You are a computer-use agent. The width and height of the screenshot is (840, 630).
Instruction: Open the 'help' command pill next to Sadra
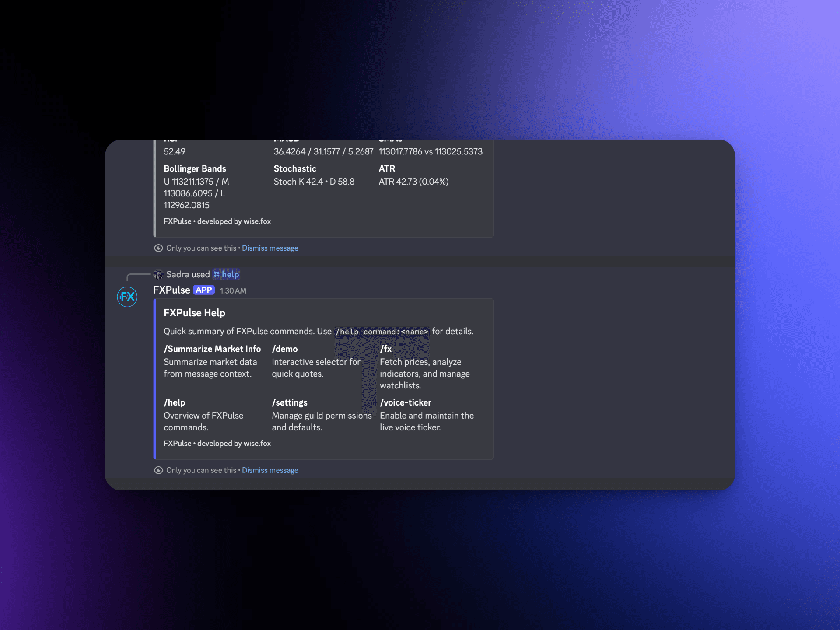(x=230, y=274)
